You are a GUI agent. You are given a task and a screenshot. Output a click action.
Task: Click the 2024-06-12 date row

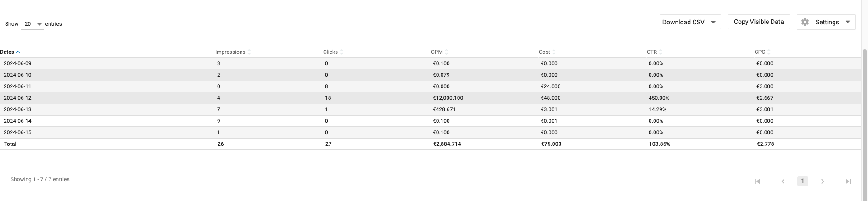(17, 98)
